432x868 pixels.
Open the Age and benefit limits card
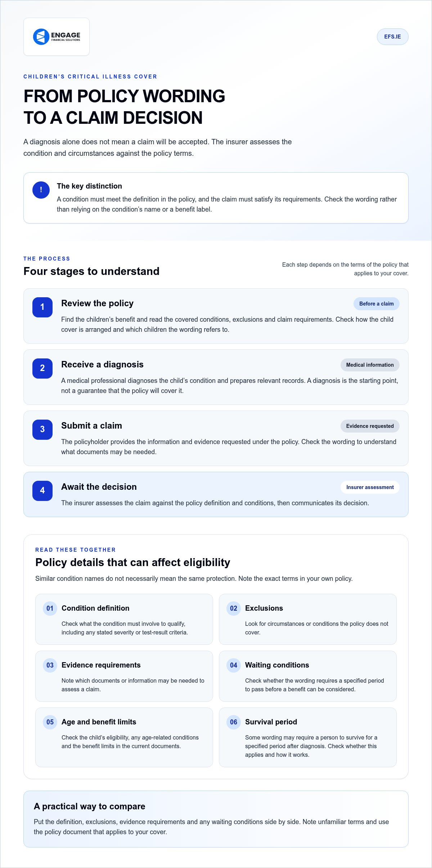point(124,737)
